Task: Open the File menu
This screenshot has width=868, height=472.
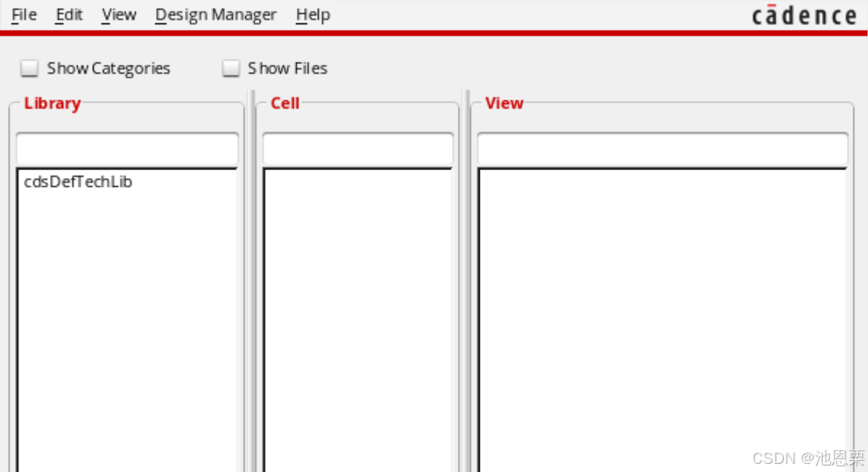Action: (23, 15)
